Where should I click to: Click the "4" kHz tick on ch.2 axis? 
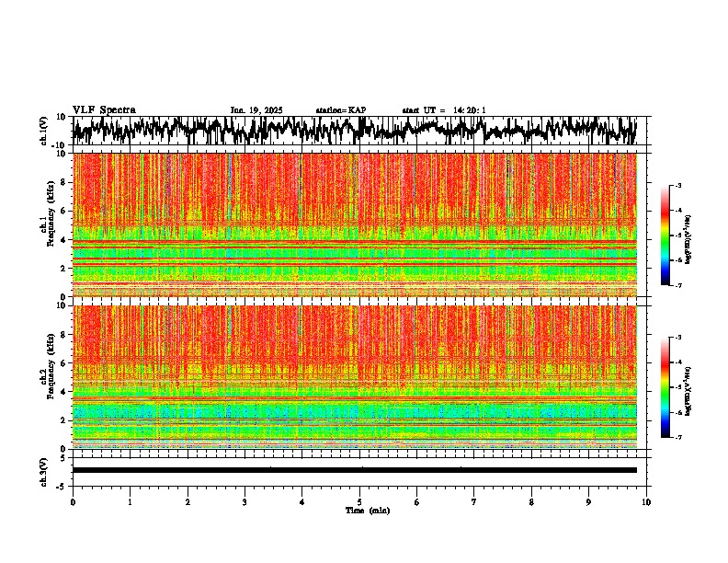coord(64,392)
